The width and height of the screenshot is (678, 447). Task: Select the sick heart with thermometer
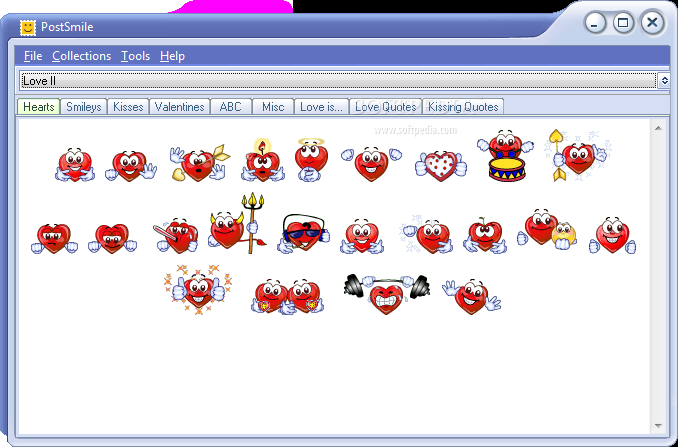click(x=176, y=236)
